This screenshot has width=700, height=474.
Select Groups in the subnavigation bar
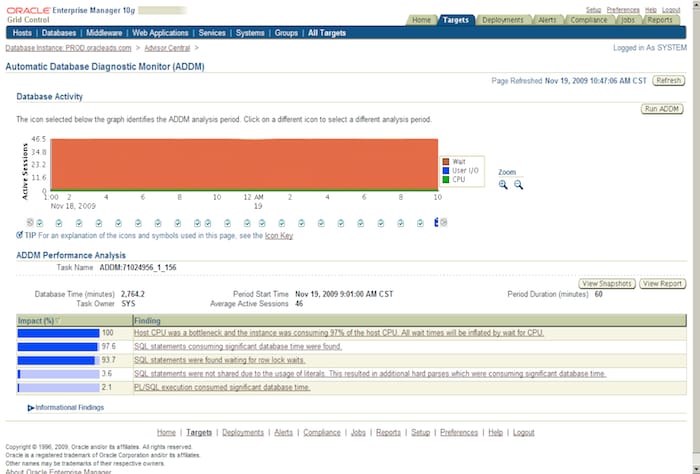pyautogui.click(x=286, y=33)
